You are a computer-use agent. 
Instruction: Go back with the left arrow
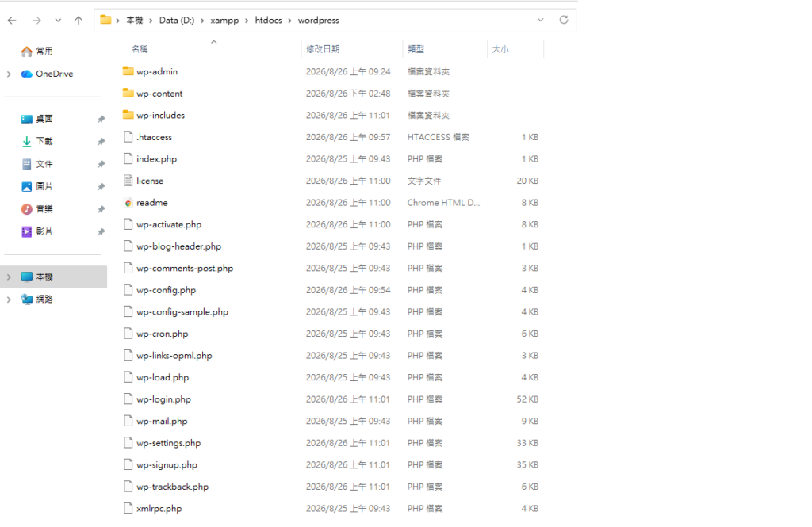(12, 20)
